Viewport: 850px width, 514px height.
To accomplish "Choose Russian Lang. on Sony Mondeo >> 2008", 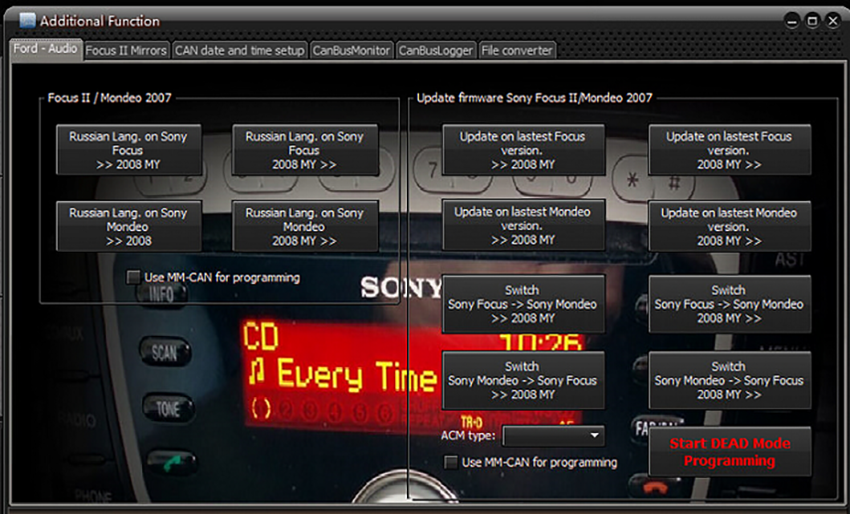I will (x=128, y=226).
